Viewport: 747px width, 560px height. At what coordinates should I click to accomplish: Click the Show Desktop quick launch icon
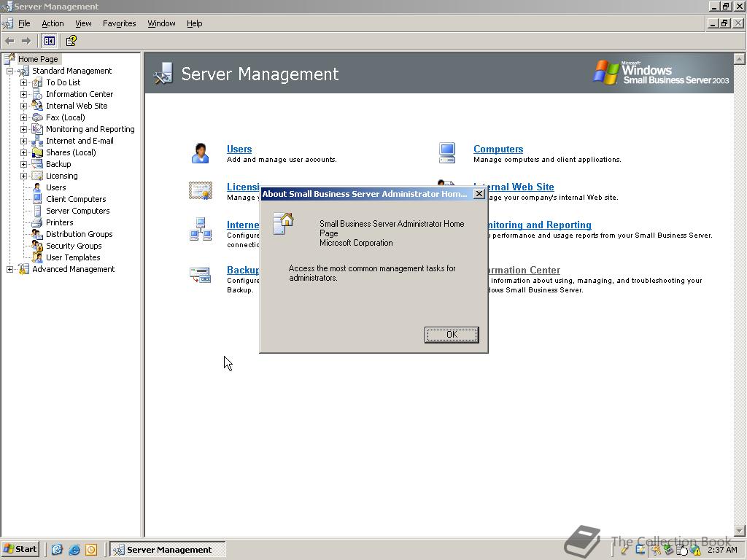(x=57, y=550)
